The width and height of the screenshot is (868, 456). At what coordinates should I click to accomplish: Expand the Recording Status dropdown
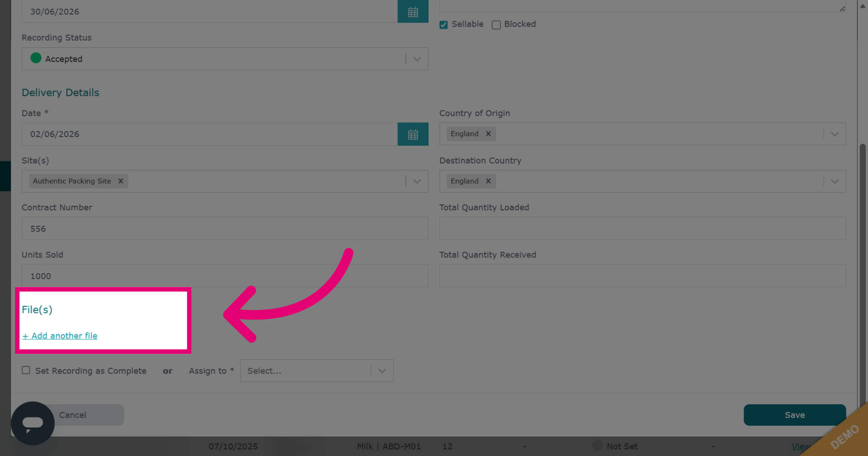[417, 59]
